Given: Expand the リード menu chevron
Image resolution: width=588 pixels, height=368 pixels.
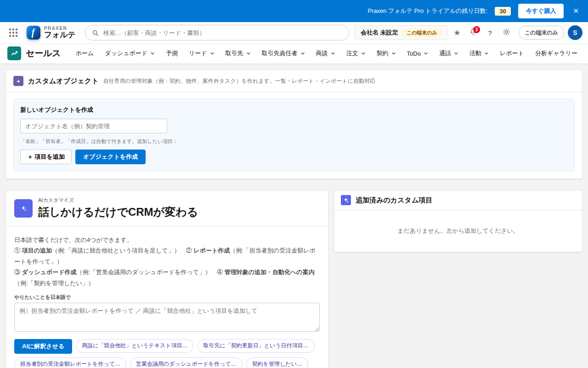Looking at the screenshot, I should [x=212, y=53].
